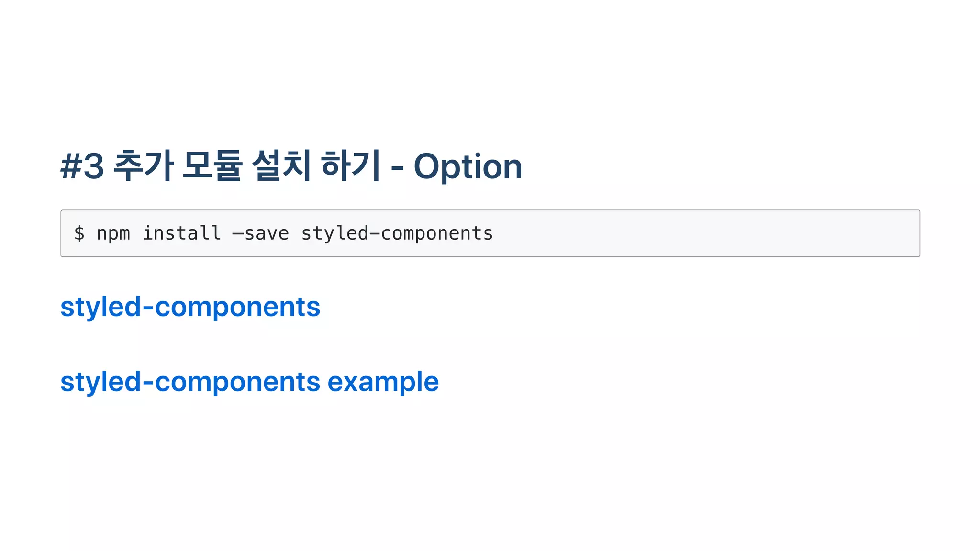
Task: Click styled-components inside the code block
Action: pos(397,233)
